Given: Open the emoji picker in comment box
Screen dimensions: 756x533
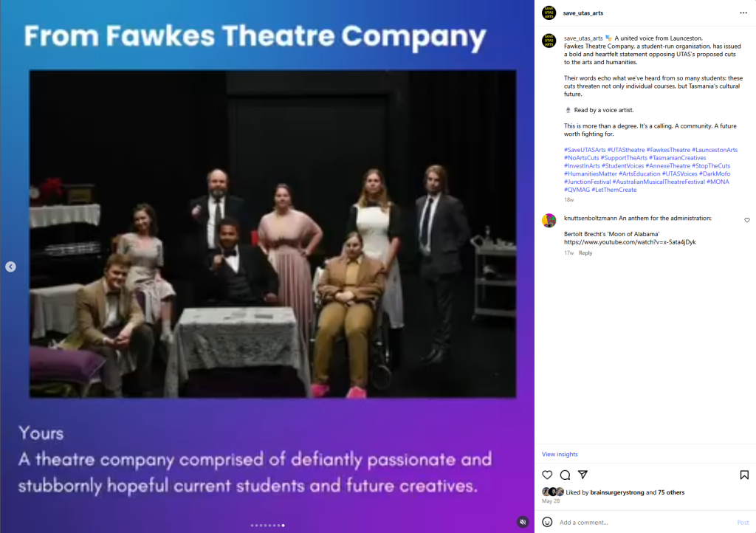Looking at the screenshot, I should 547,522.
